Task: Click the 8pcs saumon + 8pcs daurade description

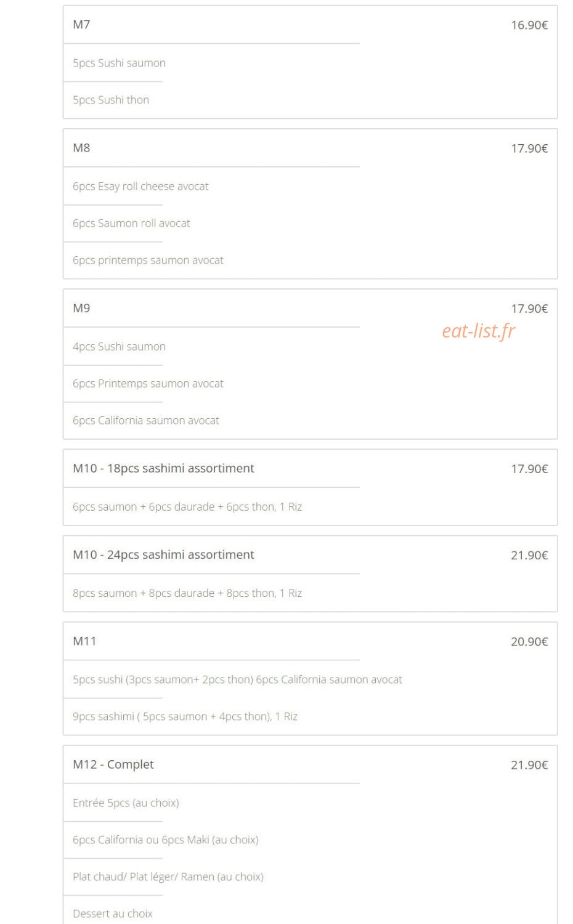Action: click(x=187, y=593)
